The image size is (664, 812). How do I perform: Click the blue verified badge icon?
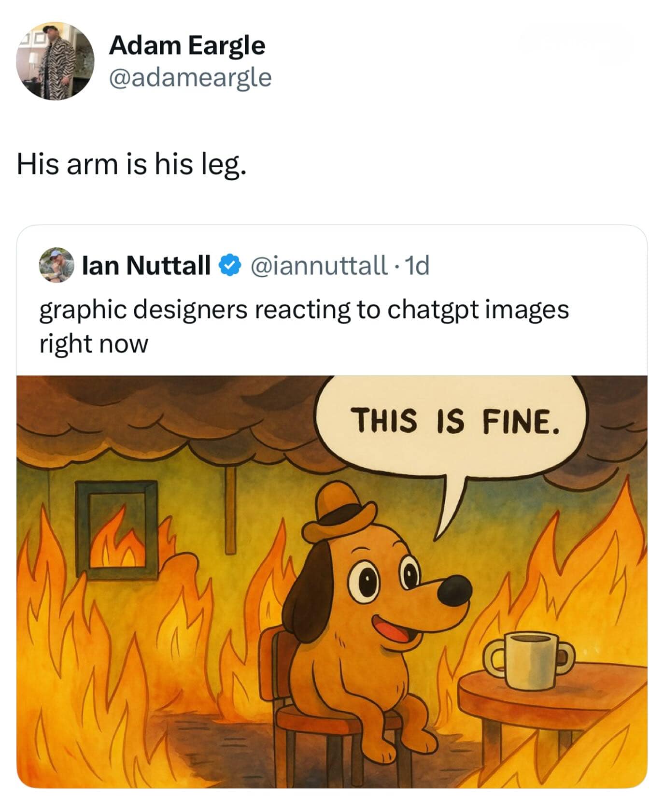[x=230, y=265]
